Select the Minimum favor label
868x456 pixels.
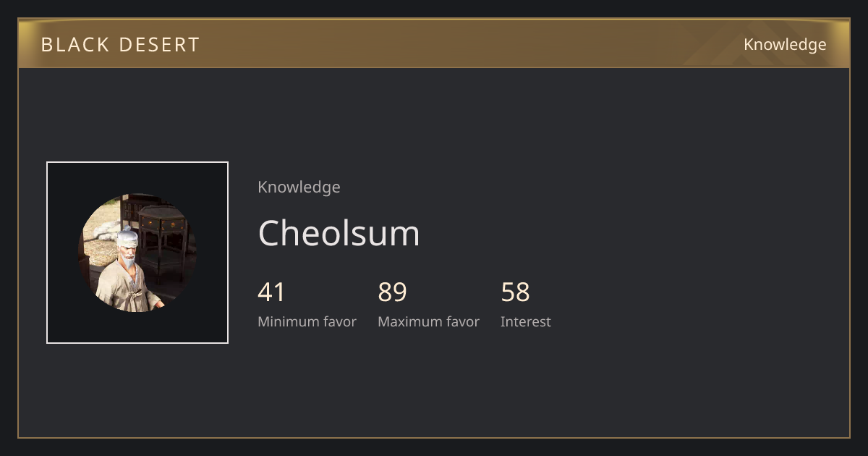(307, 322)
